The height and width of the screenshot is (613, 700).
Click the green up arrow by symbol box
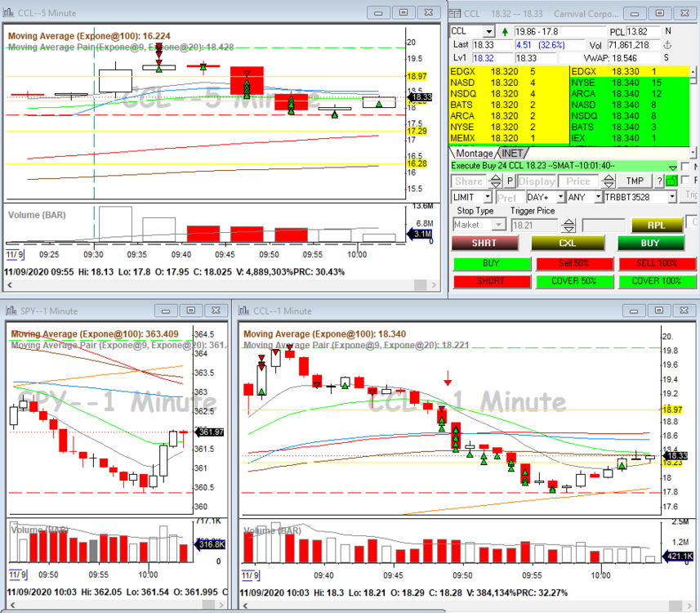[x=503, y=31]
